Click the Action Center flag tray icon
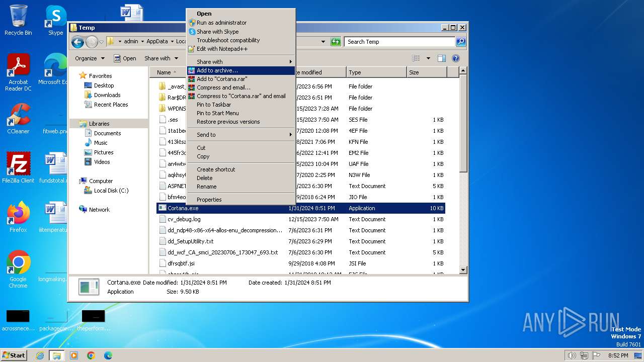Screen dimensions: 644x362 597,355
